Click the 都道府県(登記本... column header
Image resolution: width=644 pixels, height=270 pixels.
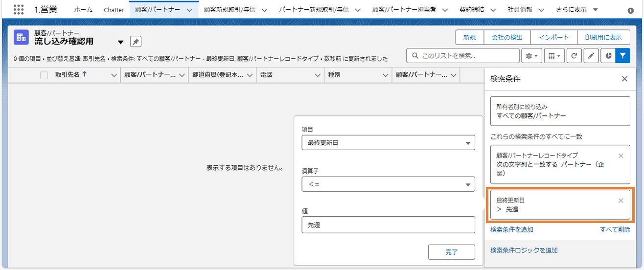pos(217,75)
